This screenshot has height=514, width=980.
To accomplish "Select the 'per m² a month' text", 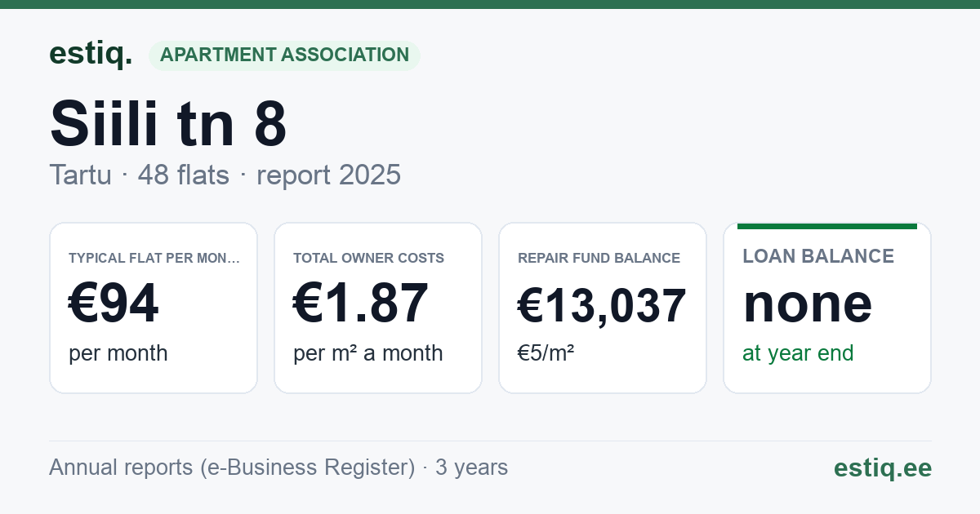I will coord(367,353).
